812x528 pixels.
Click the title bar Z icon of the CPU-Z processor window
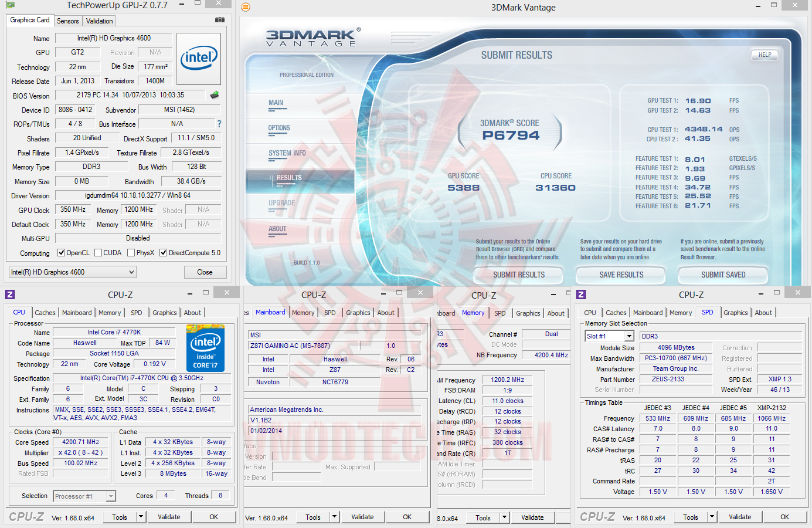pos(10,295)
